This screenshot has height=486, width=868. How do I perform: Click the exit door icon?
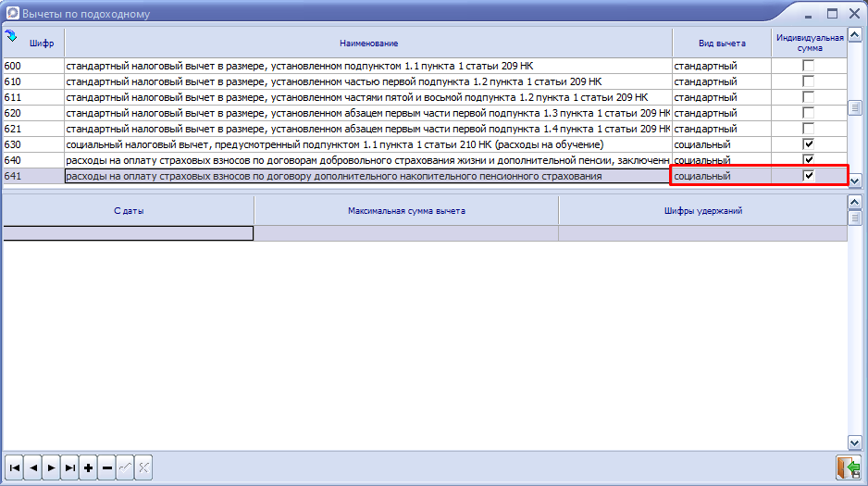848,467
